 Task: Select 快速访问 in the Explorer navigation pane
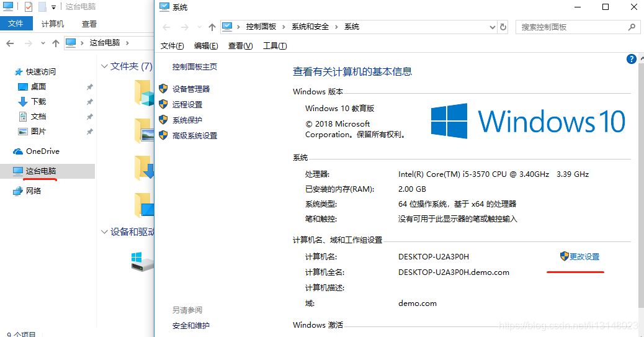(x=41, y=71)
